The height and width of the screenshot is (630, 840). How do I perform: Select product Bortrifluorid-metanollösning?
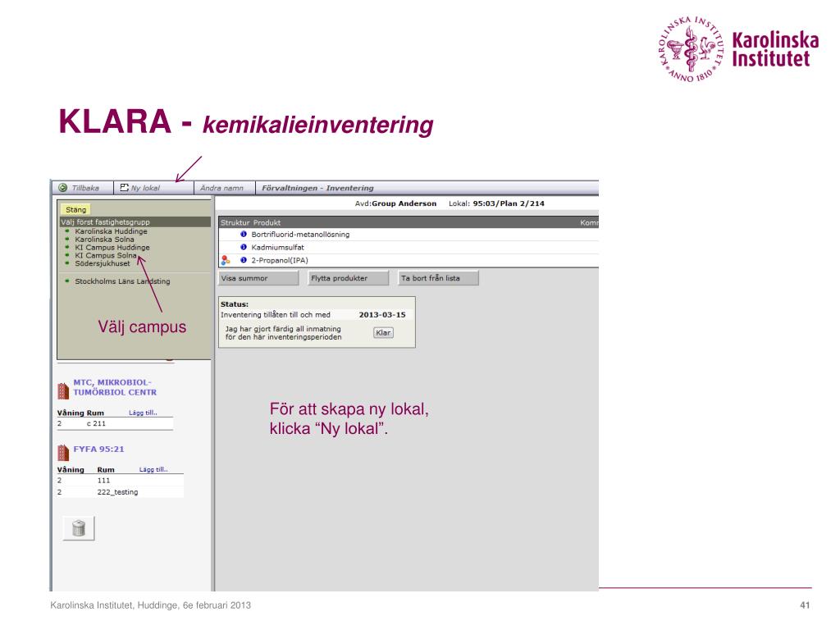pos(300,235)
